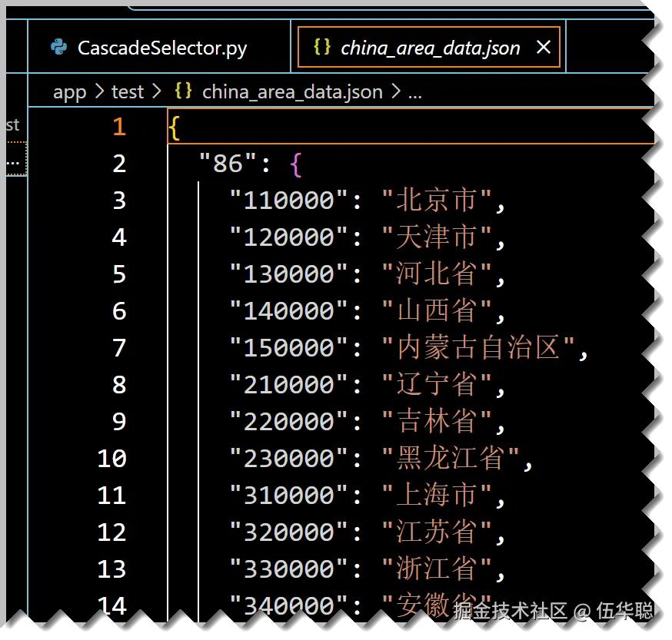Click the value "上海市"
Image resolution: width=672 pixels, height=640 pixels.
point(437,495)
